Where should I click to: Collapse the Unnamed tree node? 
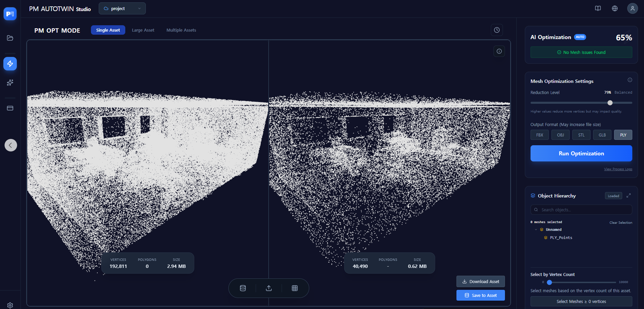point(536,230)
